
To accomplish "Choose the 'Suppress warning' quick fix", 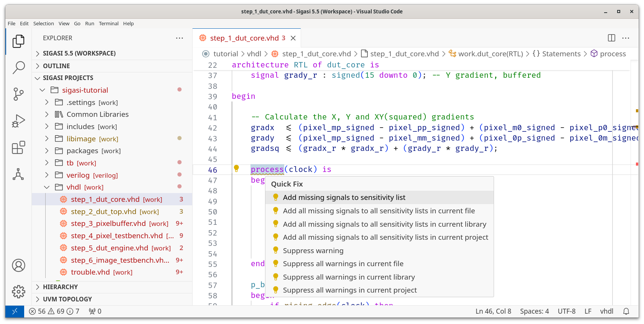I will [379, 251].
